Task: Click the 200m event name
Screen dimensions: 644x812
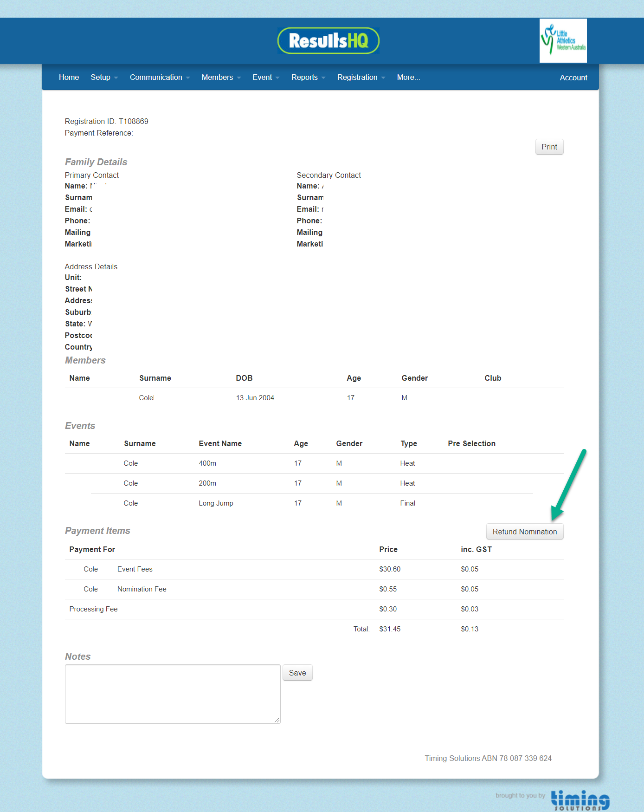Action: (207, 483)
